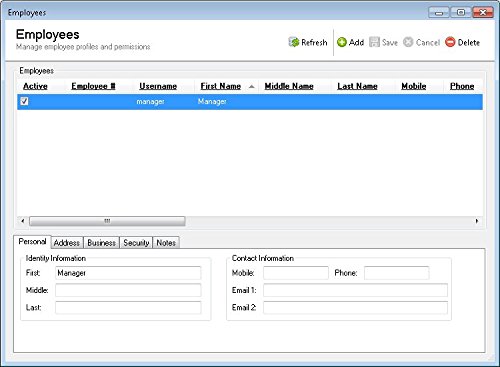Open the Security tab

(x=136, y=243)
